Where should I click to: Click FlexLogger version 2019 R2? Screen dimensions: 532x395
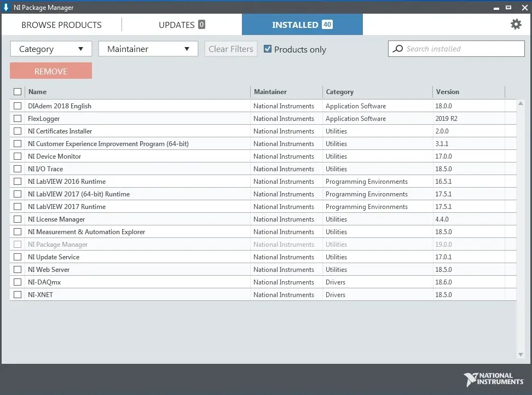(x=446, y=118)
